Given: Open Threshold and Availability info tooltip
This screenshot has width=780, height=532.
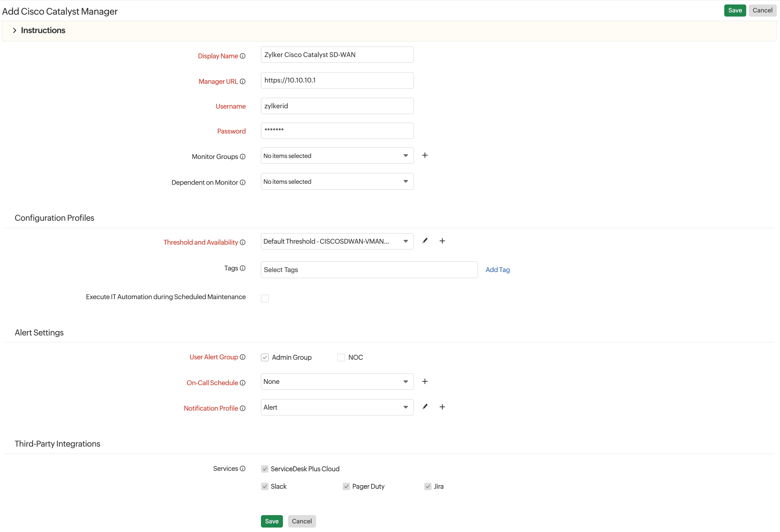Looking at the screenshot, I should pos(243,242).
